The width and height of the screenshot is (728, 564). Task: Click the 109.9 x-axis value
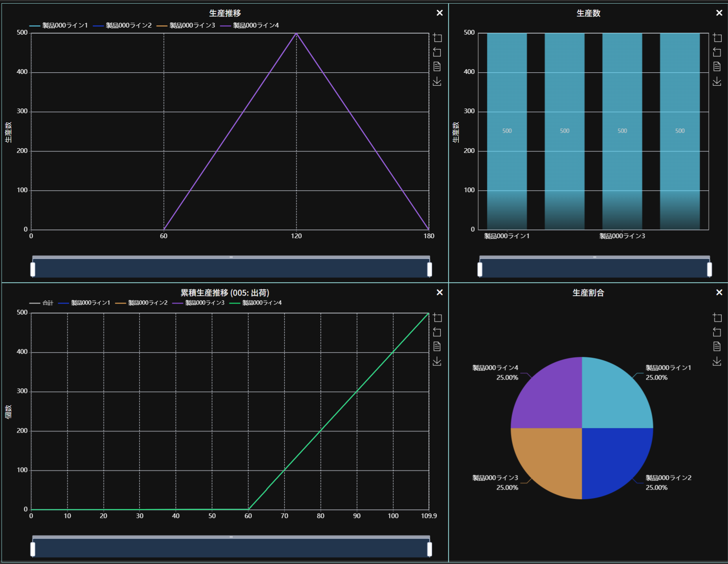429,516
